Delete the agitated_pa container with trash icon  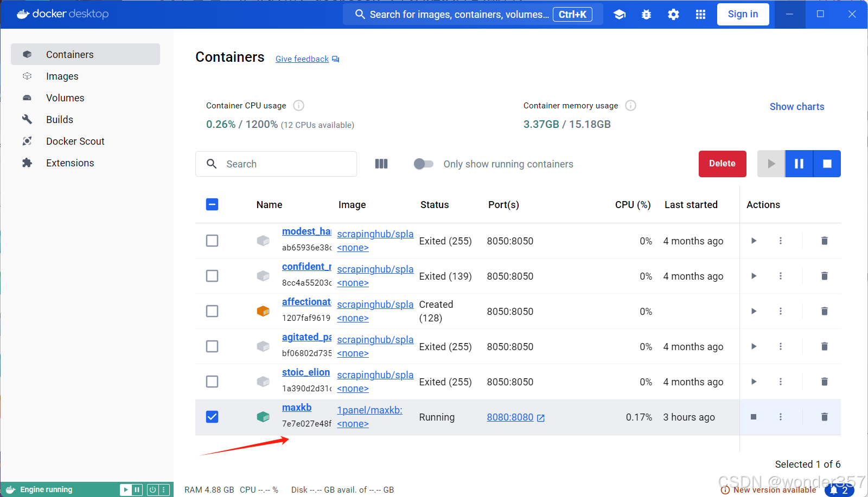click(x=824, y=346)
